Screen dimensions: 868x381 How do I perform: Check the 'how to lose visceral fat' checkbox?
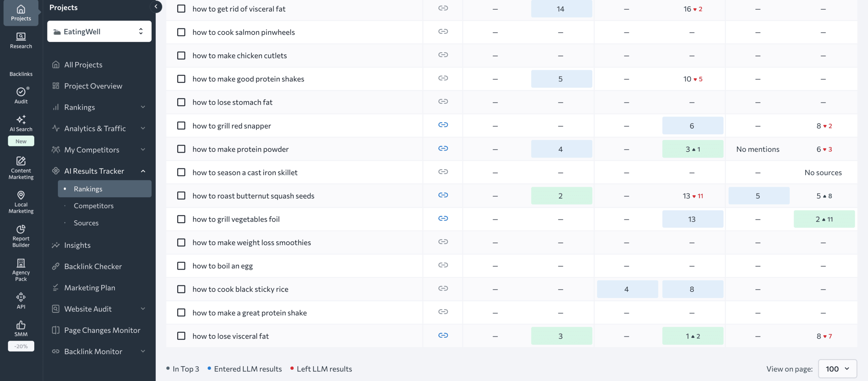pyautogui.click(x=181, y=336)
